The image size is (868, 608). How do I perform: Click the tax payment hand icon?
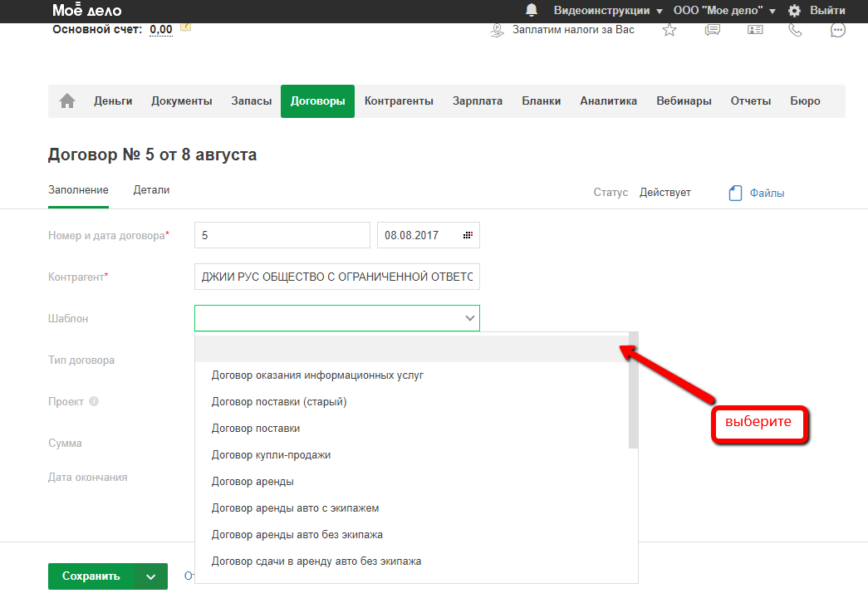[497, 31]
